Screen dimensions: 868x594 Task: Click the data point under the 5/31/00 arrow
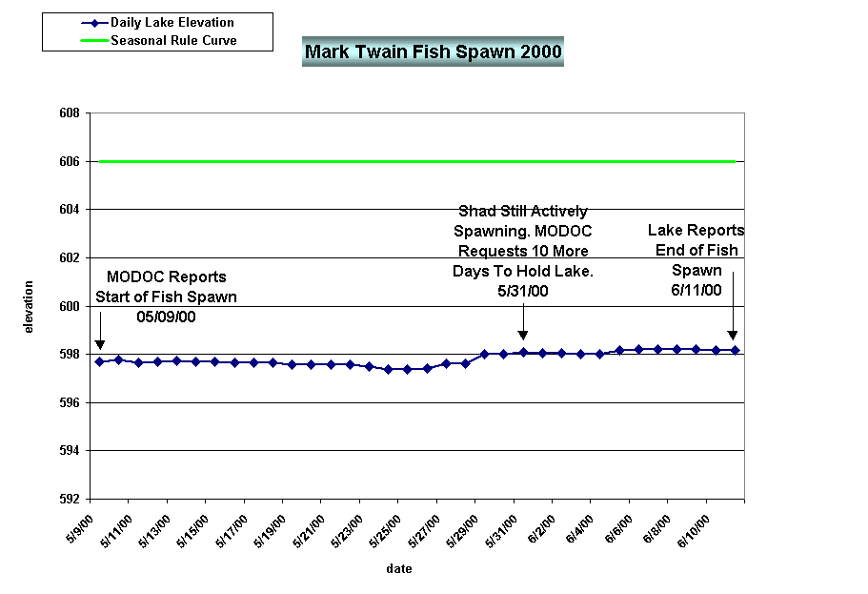523,353
